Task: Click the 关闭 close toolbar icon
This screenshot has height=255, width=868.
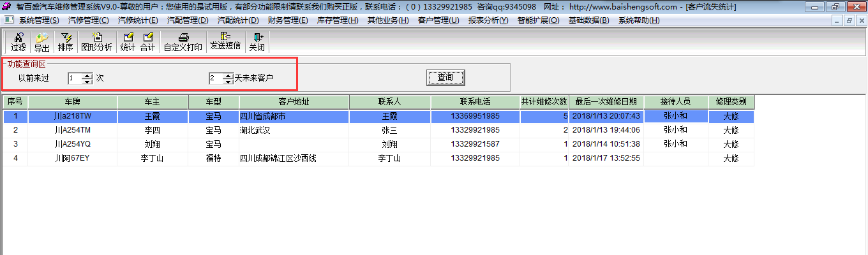Action: [x=257, y=42]
